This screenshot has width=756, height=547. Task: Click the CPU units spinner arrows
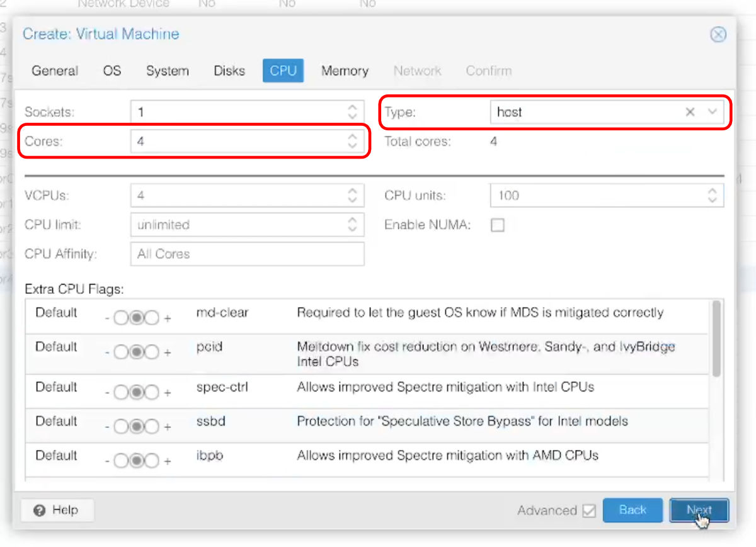coord(712,195)
